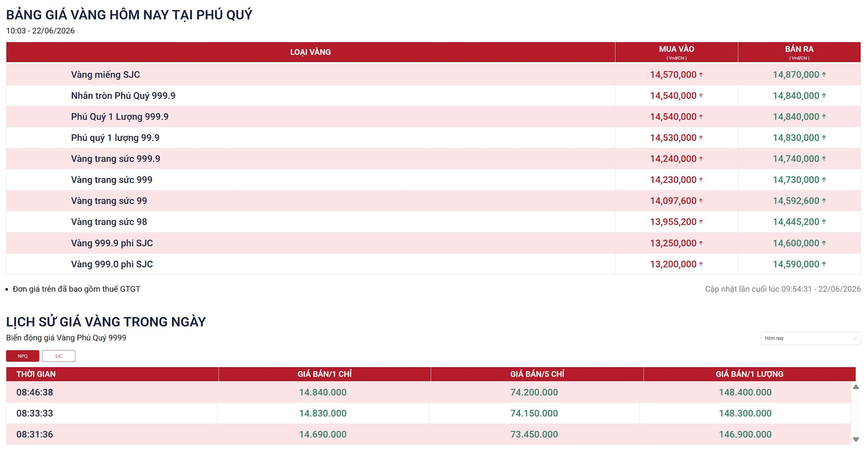
Task: Click the MUA VÀO column header
Action: tap(676, 52)
